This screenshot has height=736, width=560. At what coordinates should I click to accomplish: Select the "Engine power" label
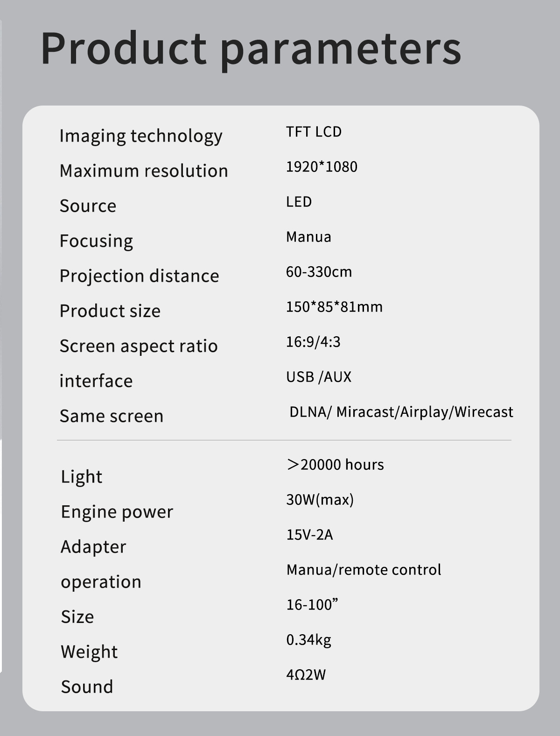pyautogui.click(x=117, y=512)
